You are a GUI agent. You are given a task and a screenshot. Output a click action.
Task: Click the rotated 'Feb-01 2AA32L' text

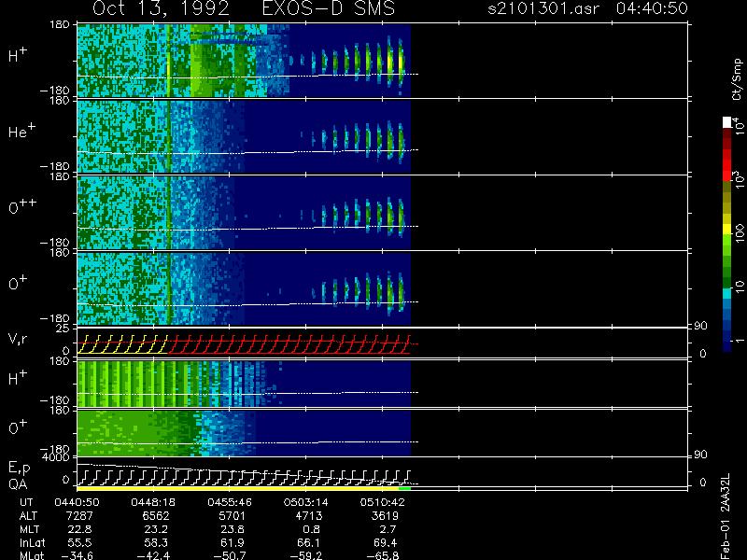click(726, 516)
